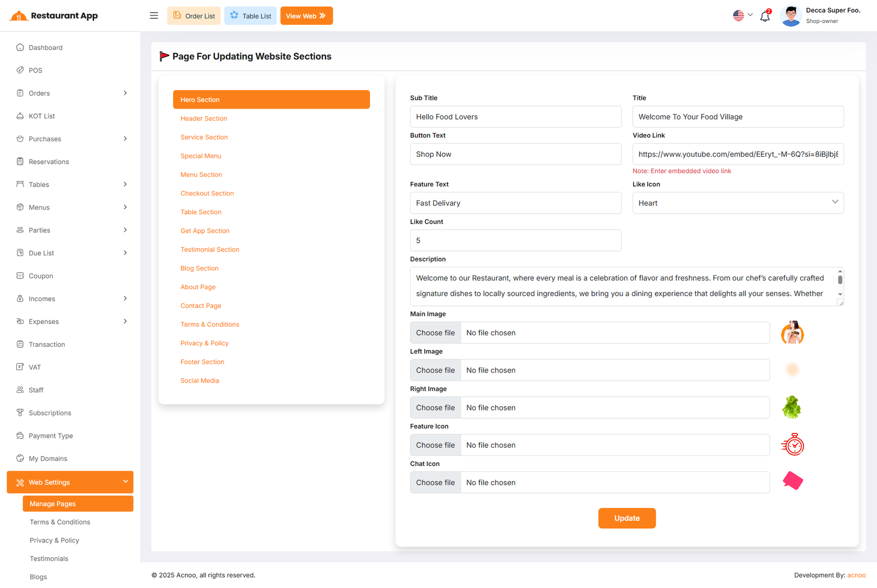Click the Coupon sidebar icon
This screenshot has height=588, width=877.
[x=20, y=276]
